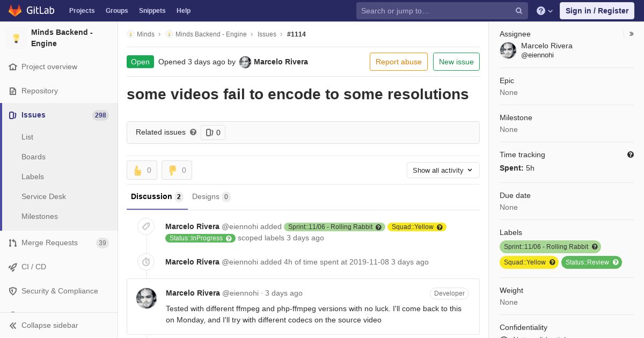Open Boards in the sidebar
Screen dimensions: 644x338
pyautogui.click(x=33, y=157)
